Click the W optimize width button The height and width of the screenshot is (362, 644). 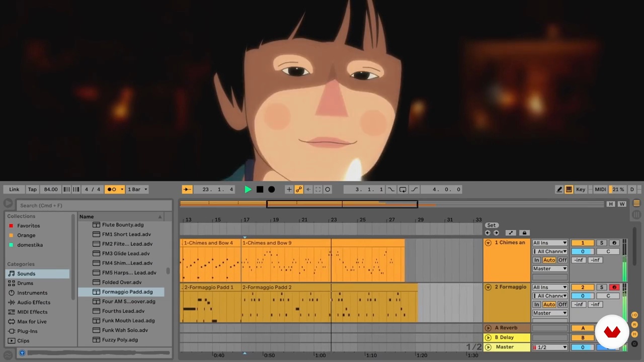coord(622,204)
